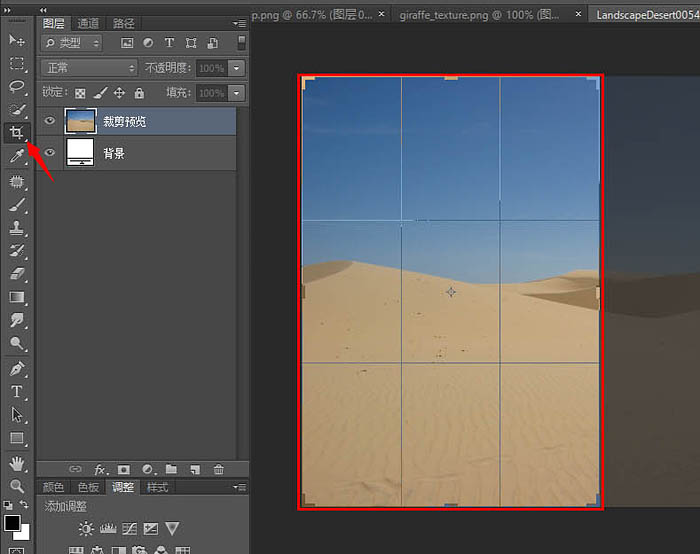The image size is (700, 554).
Task: Switch to the 通道 tab
Action: pos(88,23)
